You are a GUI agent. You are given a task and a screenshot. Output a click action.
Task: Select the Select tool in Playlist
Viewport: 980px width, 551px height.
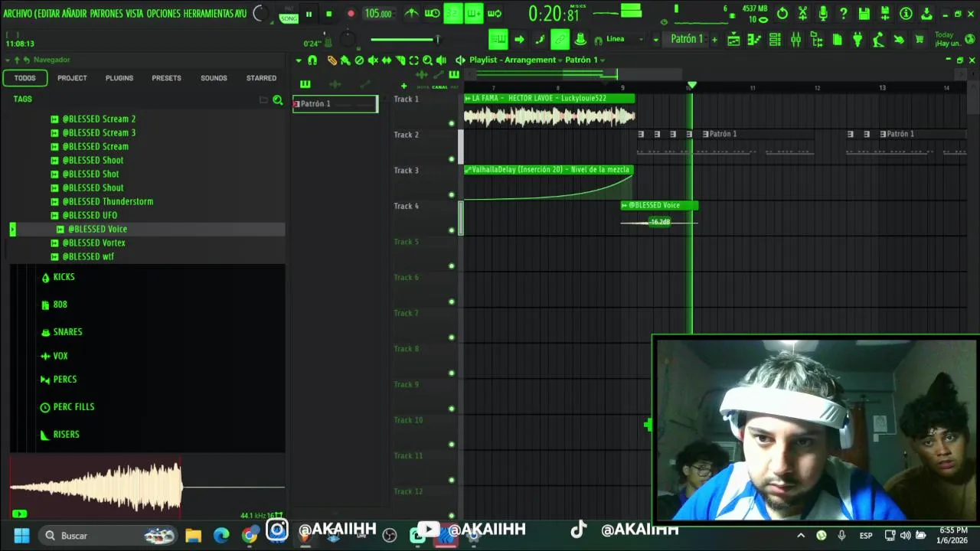[414, 60]
